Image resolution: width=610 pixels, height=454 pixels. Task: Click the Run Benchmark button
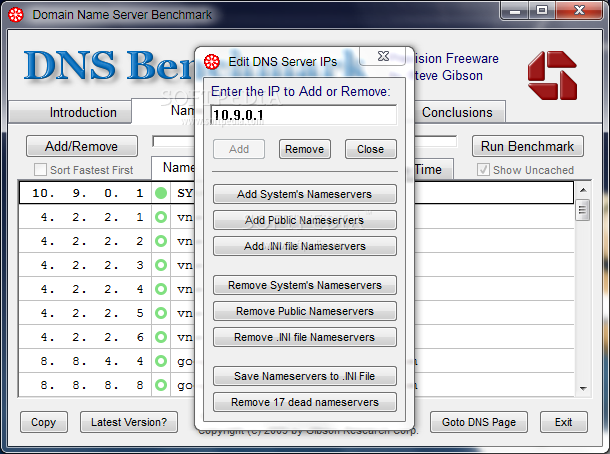(528, 146)
